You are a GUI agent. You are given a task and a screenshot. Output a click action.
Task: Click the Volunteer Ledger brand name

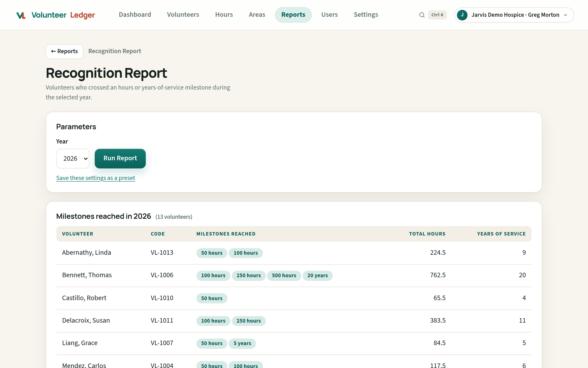(x=63, y=15)
